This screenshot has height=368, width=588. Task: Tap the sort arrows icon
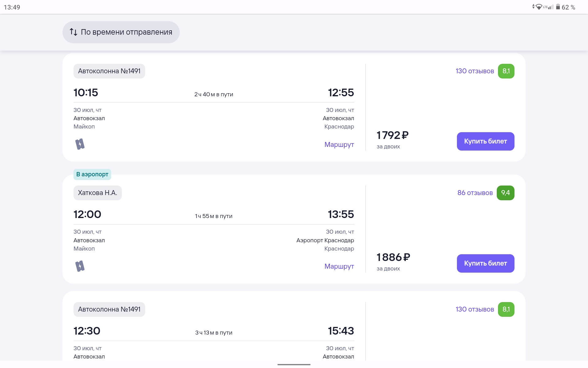(73, 32)
